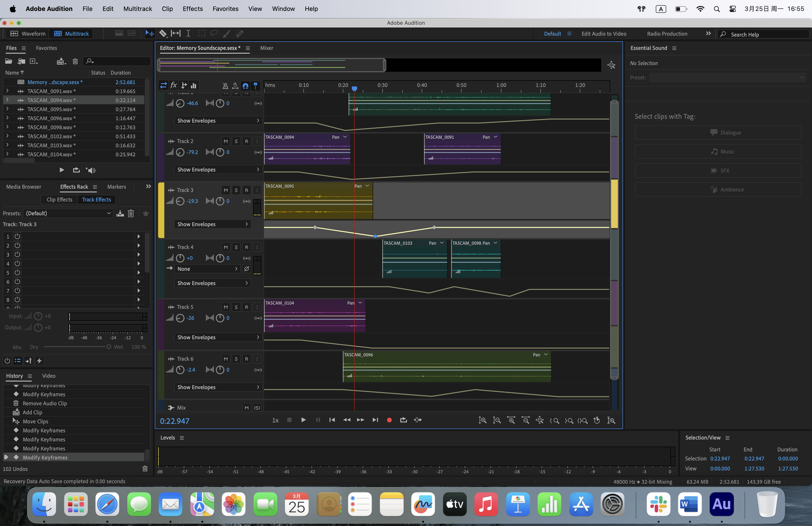Viewport: 812px width, 526px height.
Task: Show the fx Effects section in editor
Action: 174,85
